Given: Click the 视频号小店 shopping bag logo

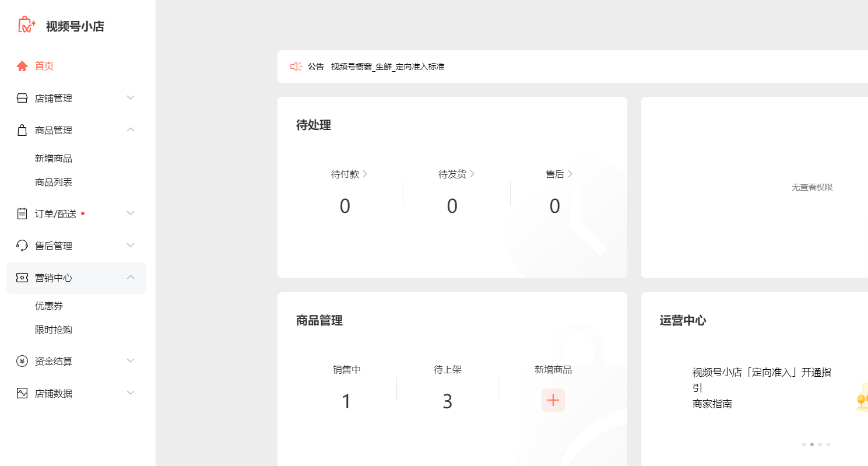Looking at the screenshot, I should (27, 24).
